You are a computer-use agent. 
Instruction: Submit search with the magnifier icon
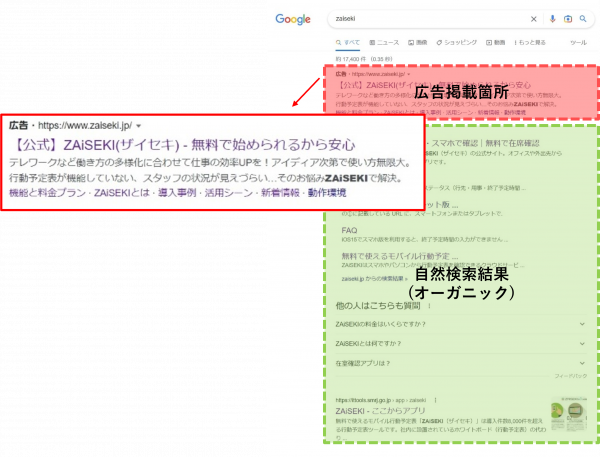pyautogui.click(x=583, y=19)
